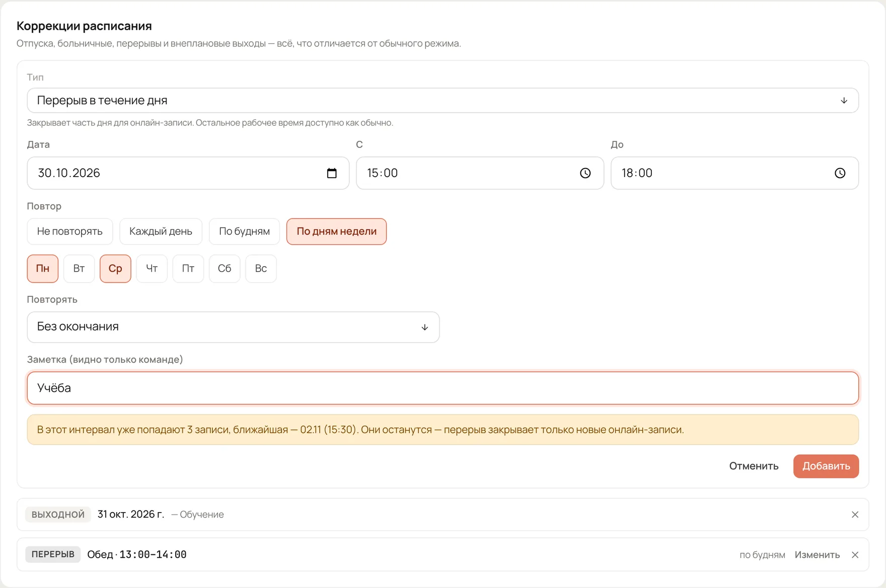886x588 pixels.
Task: Open the calendar picker in the Дата field
Action: [x=332, y=173]
